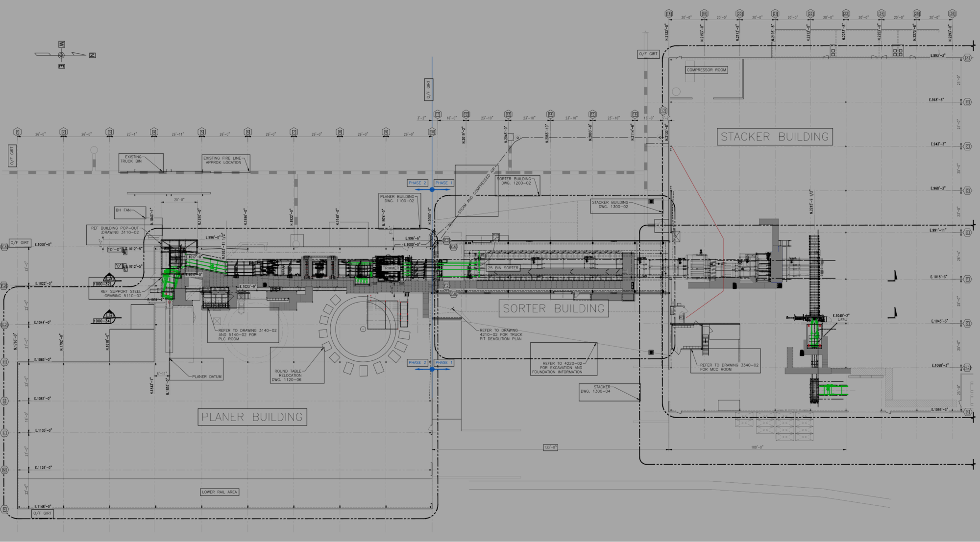Open the MCC ROOM drawing 3340-02 note

pyautogui.click(x=729, y=367)
